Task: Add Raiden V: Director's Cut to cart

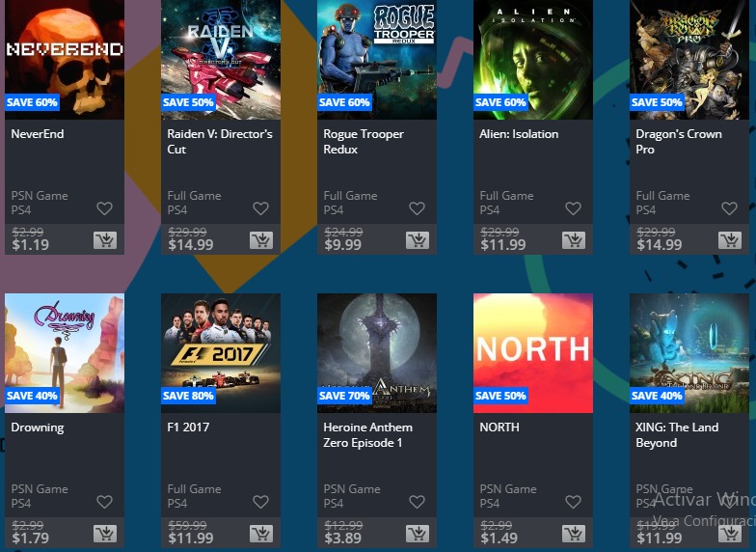Action: [261, 239]
